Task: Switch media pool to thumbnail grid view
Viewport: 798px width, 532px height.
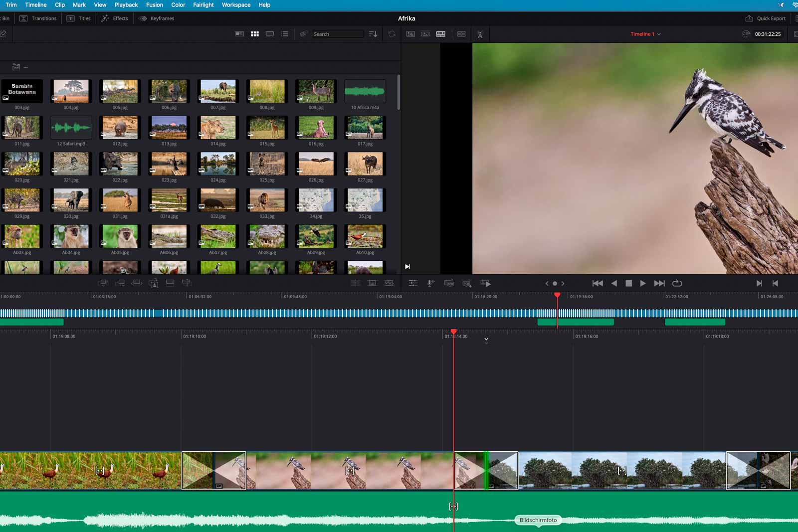Action: (255, 34)
